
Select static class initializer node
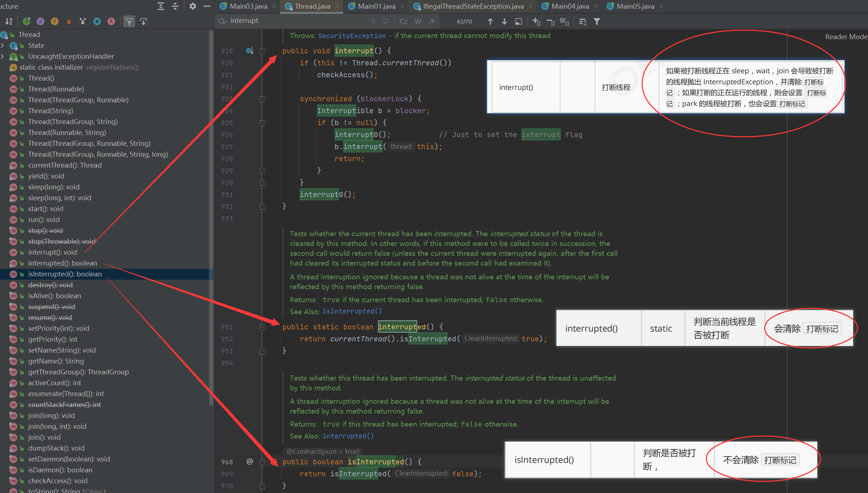(51, 67)
